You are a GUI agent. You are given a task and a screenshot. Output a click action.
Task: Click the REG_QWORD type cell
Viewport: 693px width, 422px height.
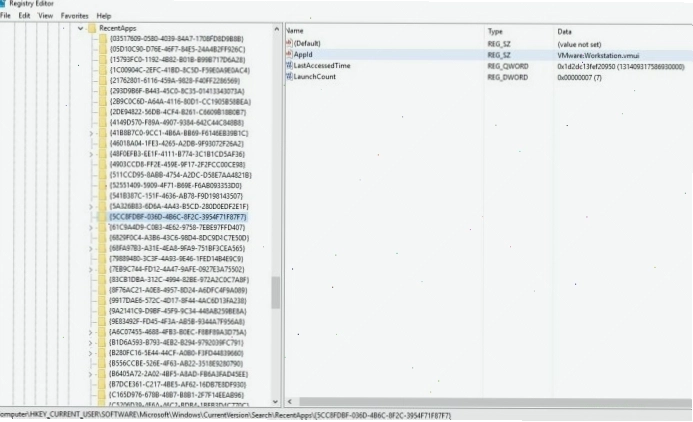[x=508, y=66]
